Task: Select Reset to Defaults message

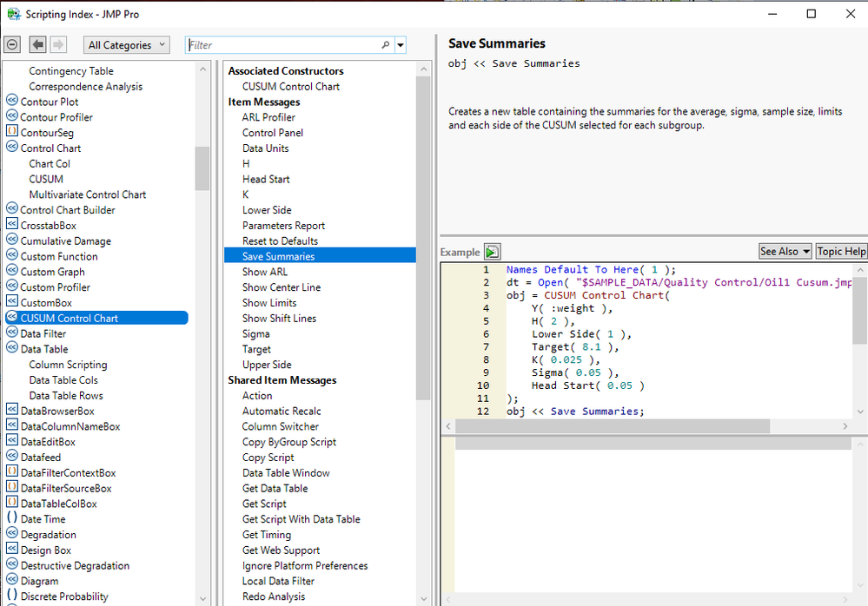Action: [x=280, y=241]
